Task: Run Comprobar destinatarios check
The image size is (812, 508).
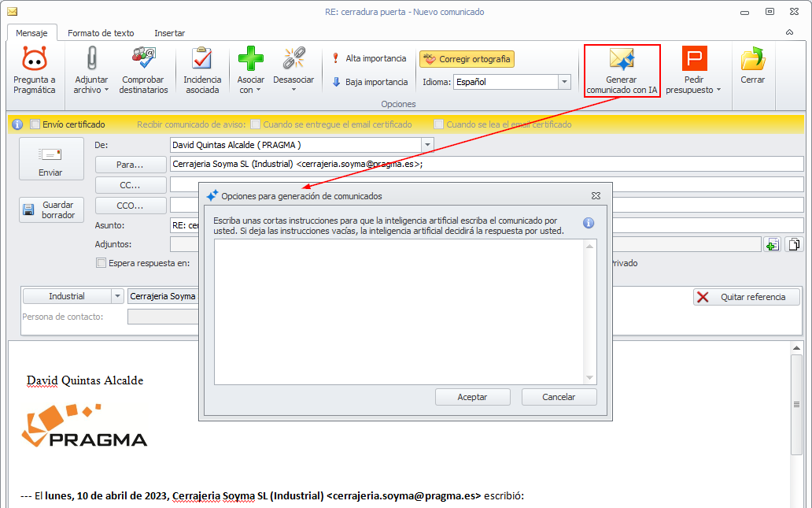Action: coord(143,70)
